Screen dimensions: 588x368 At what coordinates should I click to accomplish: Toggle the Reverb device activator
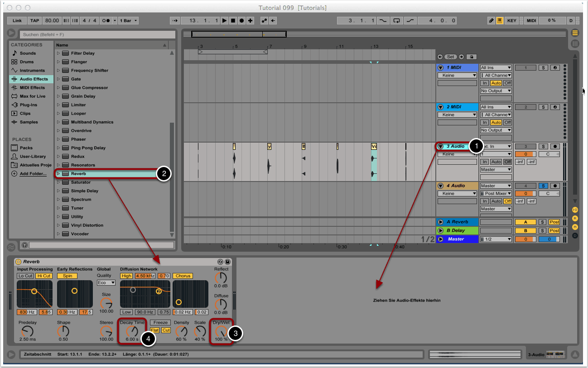point(19,262)
